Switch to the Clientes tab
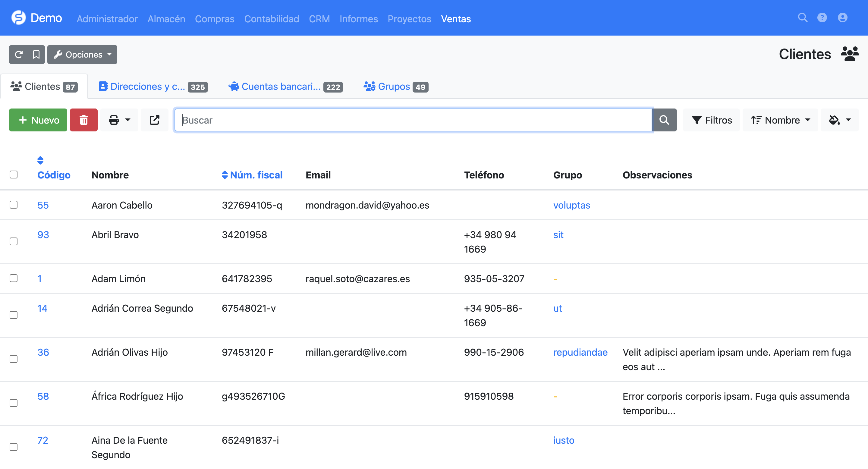Viewport: 868px width, 469px height. click(x=44, y=87)
